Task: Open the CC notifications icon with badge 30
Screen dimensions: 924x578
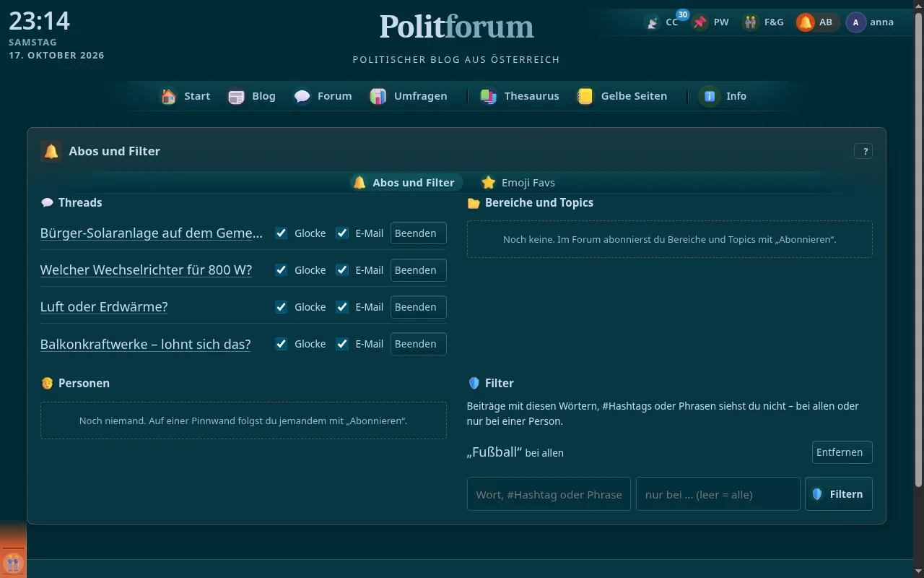Action: (653, 22)
